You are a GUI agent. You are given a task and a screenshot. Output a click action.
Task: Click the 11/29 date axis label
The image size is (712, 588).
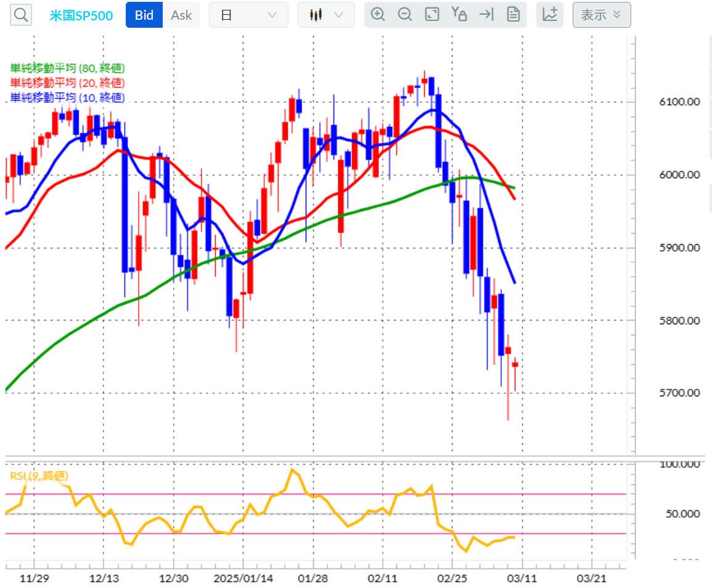pos(34,579)
